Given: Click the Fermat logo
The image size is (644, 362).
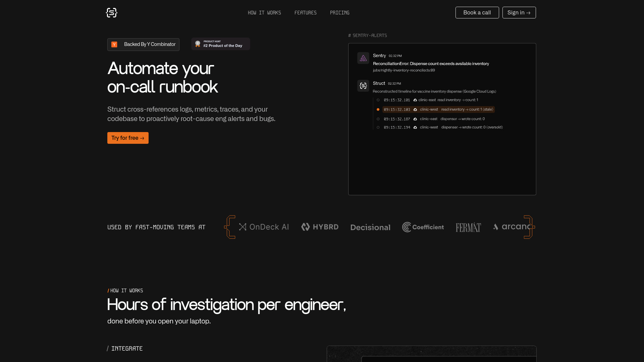Looking at the screenshot, I should [x=468, y=227].
